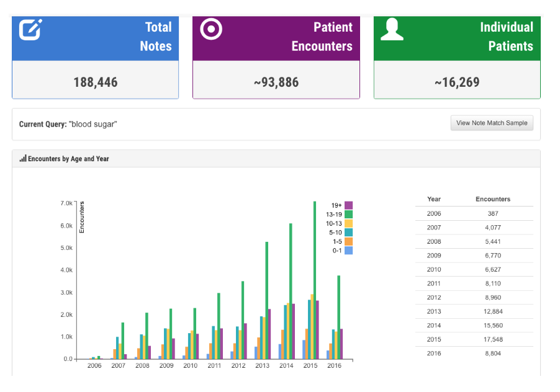Click the Individual Patients person icon
Screen dimensions: 560x392
(392, 29)
